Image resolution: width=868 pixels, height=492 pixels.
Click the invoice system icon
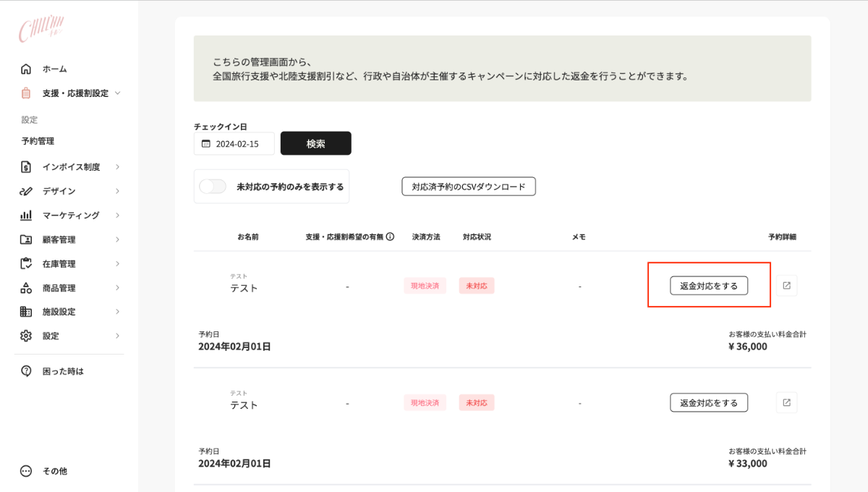[26, 167]
